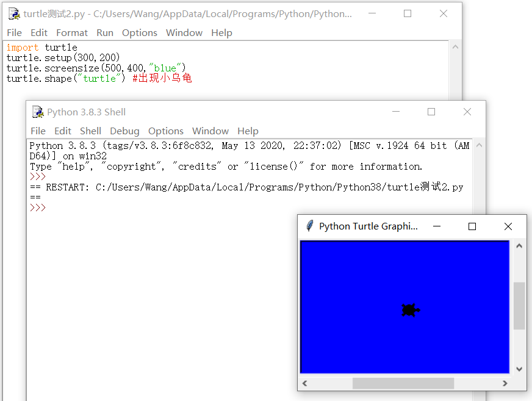Maximize the Python Turtle Graphics window

(472, 226)
